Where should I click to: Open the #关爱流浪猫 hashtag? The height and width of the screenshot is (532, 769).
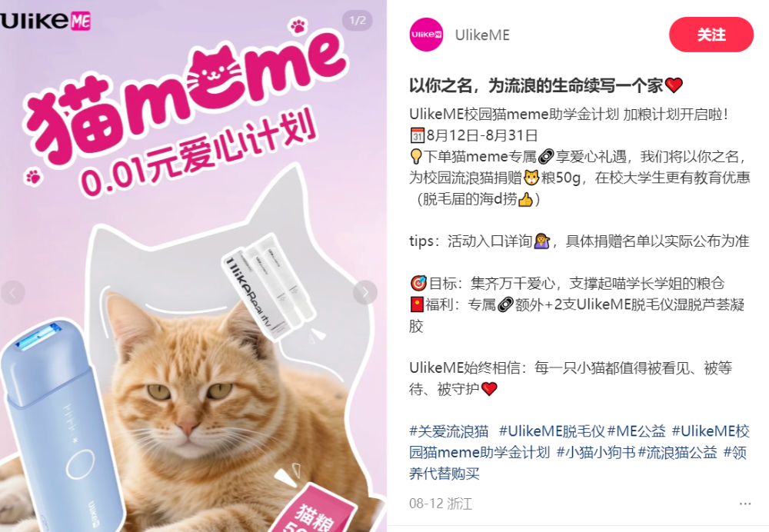pos(449,431)
